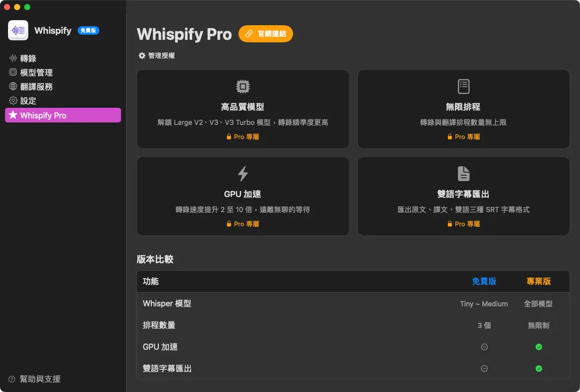Click the lightning icon on the GPU 加速 card
Image resolution: width=580 pixels, height=392 pixels.
(x=243, y=173)
